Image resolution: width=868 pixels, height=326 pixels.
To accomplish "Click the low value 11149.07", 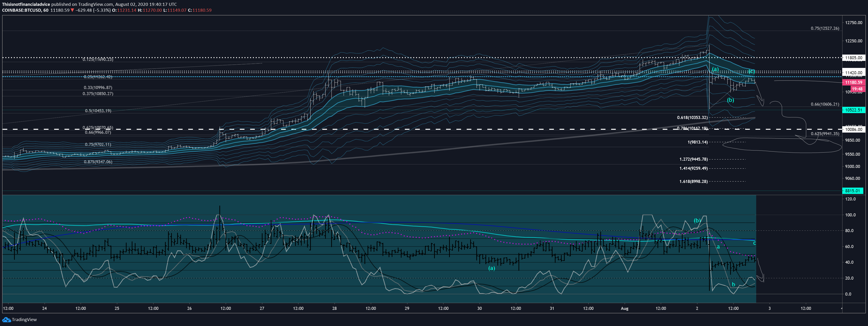I will tap(177, 10).
